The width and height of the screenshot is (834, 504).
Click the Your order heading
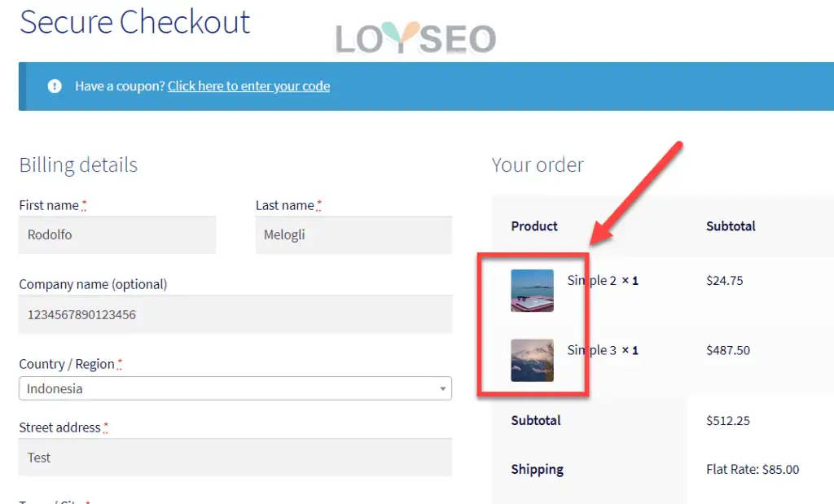pyautogui.click(x=538, y=165)
